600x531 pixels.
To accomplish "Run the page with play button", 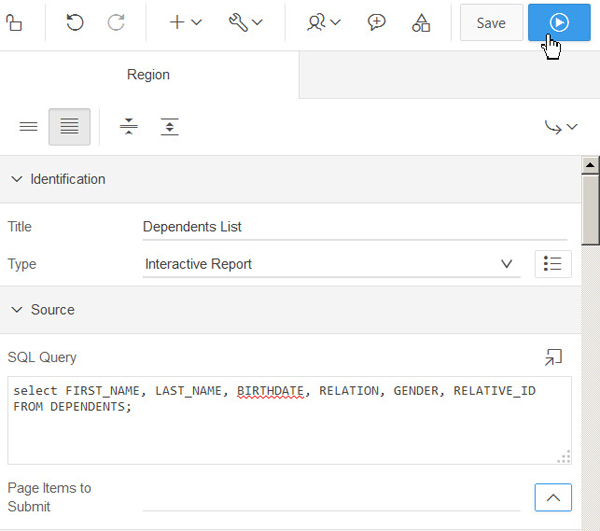I will tap(559, 22).
